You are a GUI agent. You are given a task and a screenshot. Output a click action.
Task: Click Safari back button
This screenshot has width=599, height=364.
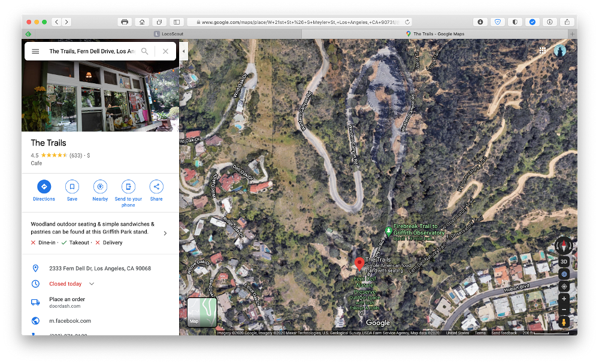(x=56, y=22)
